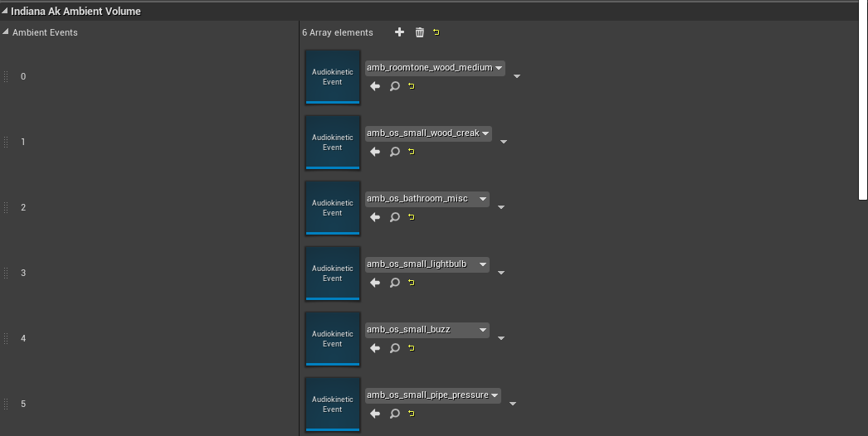Image resolution: width=868 pixels, height=436 pixels.
Task: Open the amb_os_small_lightbulb asset dropdown
Action: pos(427,264)
